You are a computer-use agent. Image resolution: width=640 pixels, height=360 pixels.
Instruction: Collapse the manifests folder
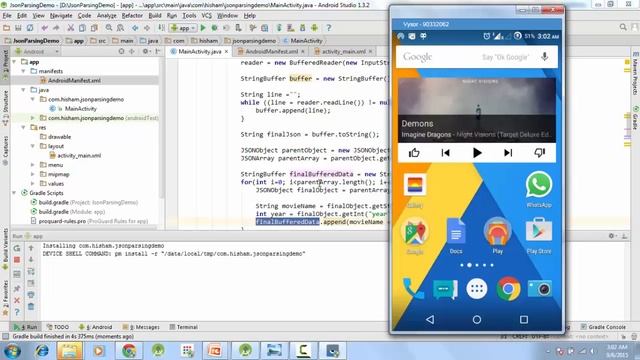pos(24,71)
